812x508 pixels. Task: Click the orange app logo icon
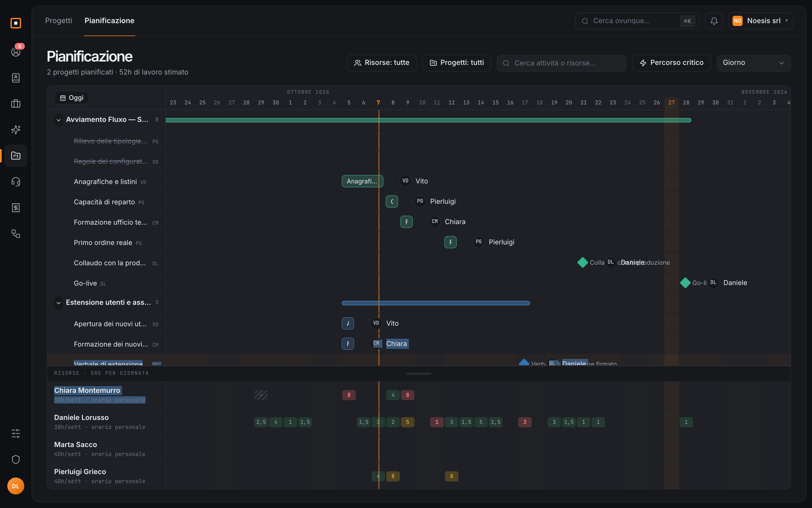tap(16, 23)
